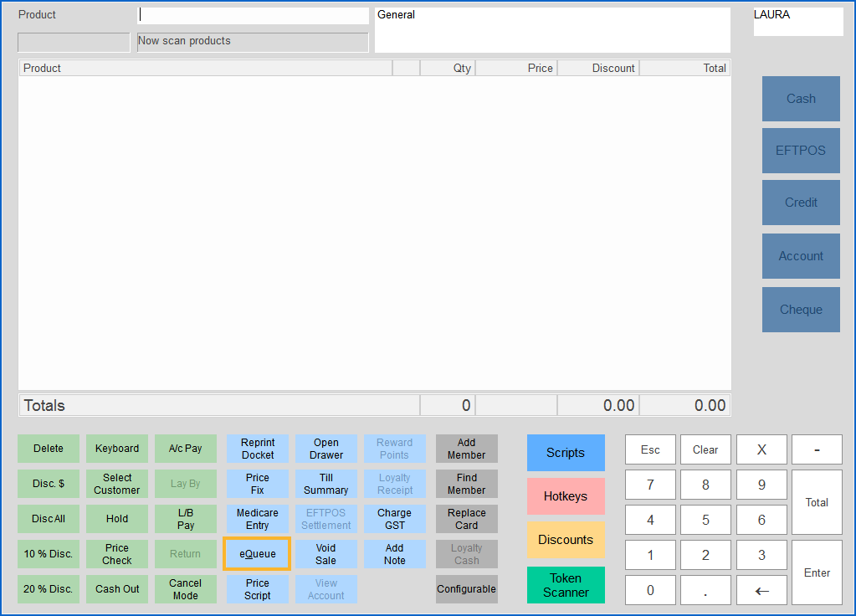Choose EFTPOS as payment method
Viewport: 856px width, 616px height.
[800, 151]
